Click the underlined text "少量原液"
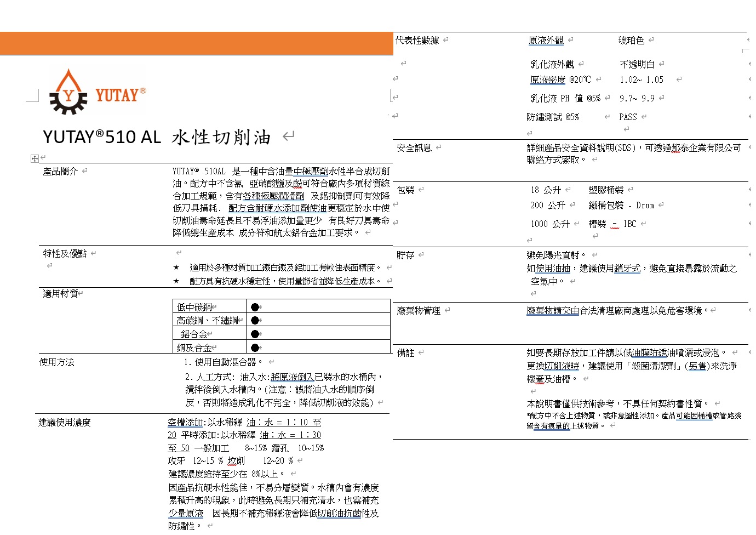 coord(186,514)
